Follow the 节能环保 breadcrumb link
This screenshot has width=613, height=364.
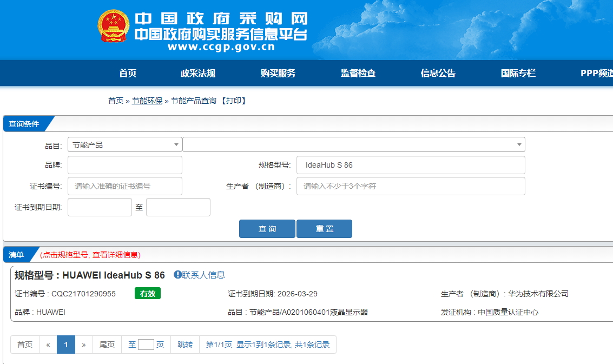pos(147,101)
